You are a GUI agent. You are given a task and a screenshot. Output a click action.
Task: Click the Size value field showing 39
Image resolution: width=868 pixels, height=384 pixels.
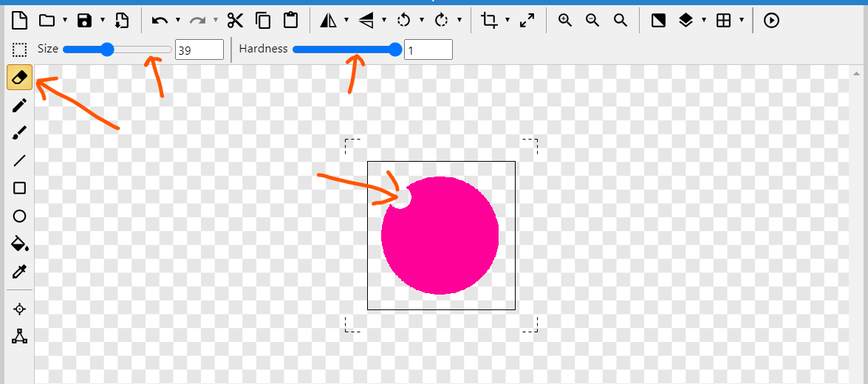[199, 49]
